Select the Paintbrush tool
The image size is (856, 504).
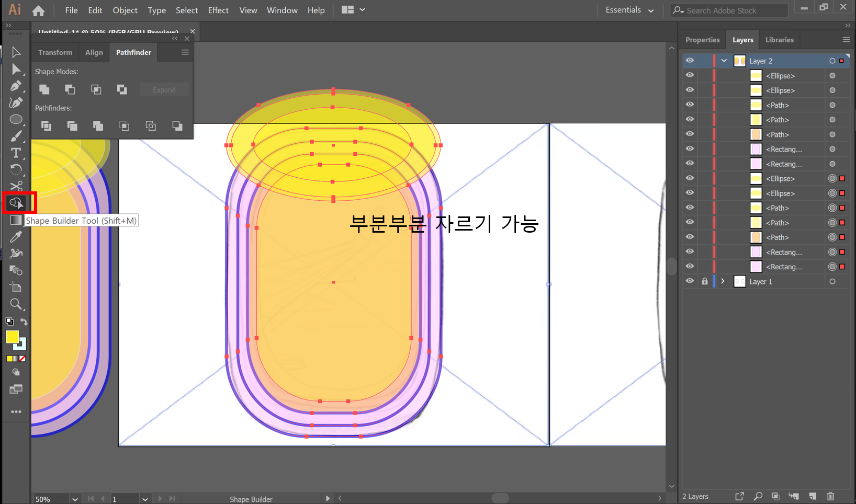[x=16, y=136]
